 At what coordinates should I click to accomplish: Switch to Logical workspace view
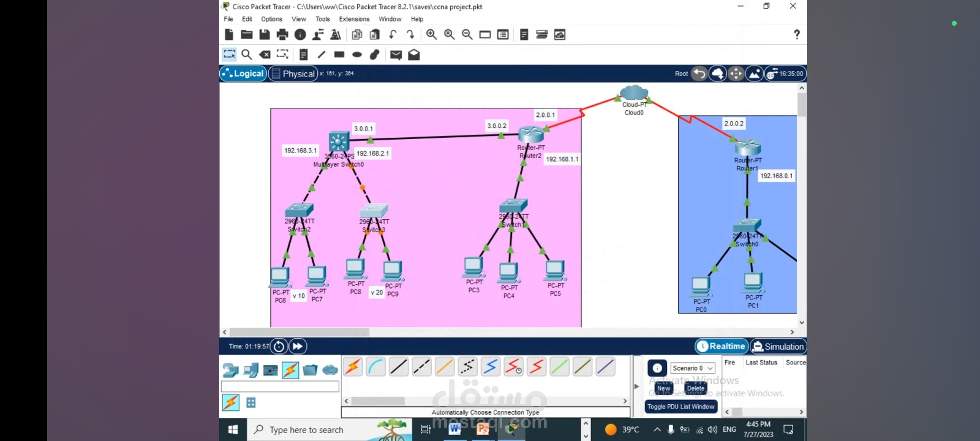[x=243, y=73]
